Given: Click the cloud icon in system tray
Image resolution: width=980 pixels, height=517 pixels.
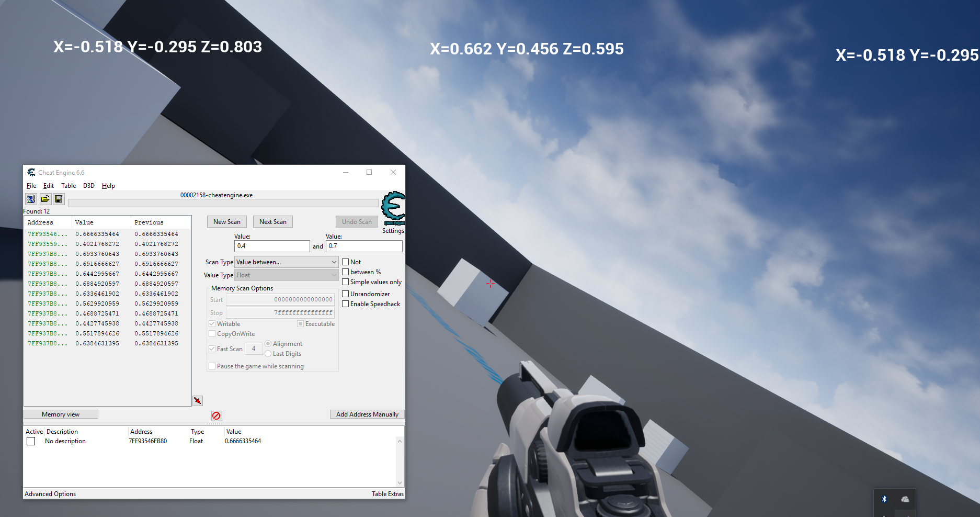Looking at the screenshot, I should (905, 499).
